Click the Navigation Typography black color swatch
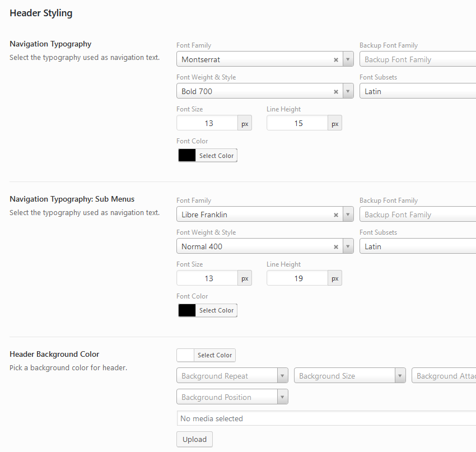 coord(187,156)
